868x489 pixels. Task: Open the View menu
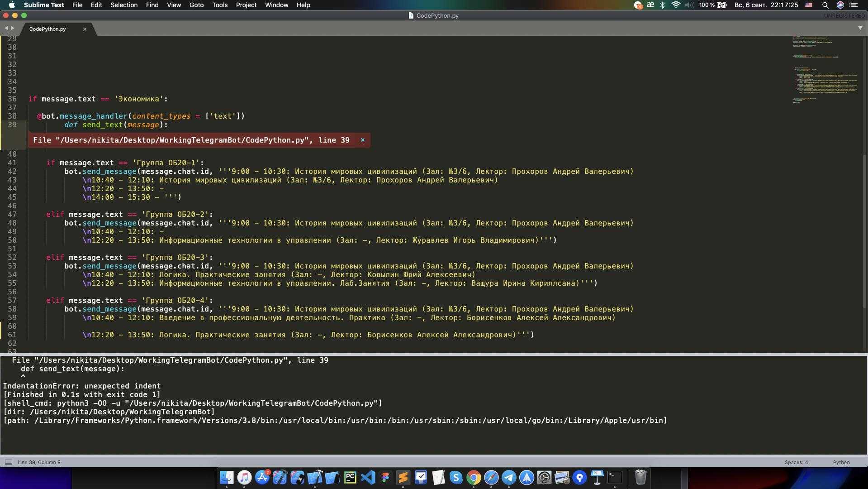(174, 5)
